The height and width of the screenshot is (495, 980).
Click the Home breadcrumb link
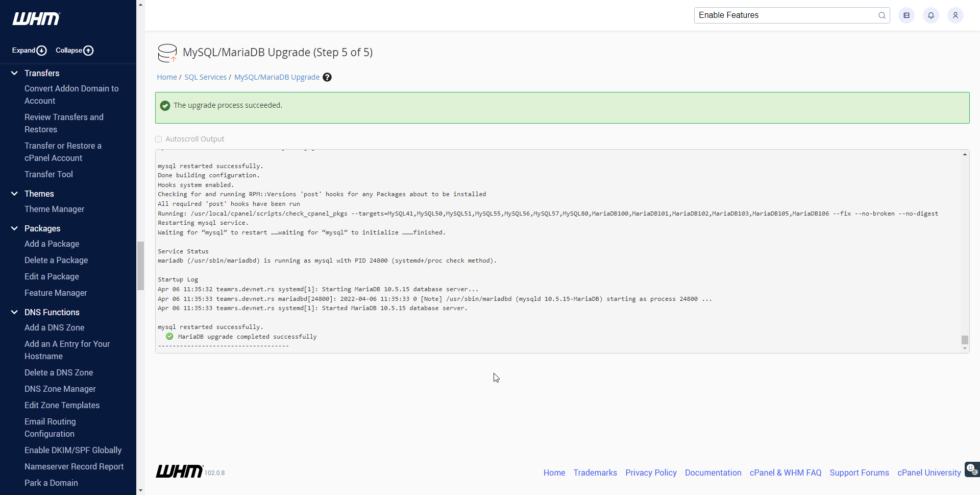click(167, 77)
